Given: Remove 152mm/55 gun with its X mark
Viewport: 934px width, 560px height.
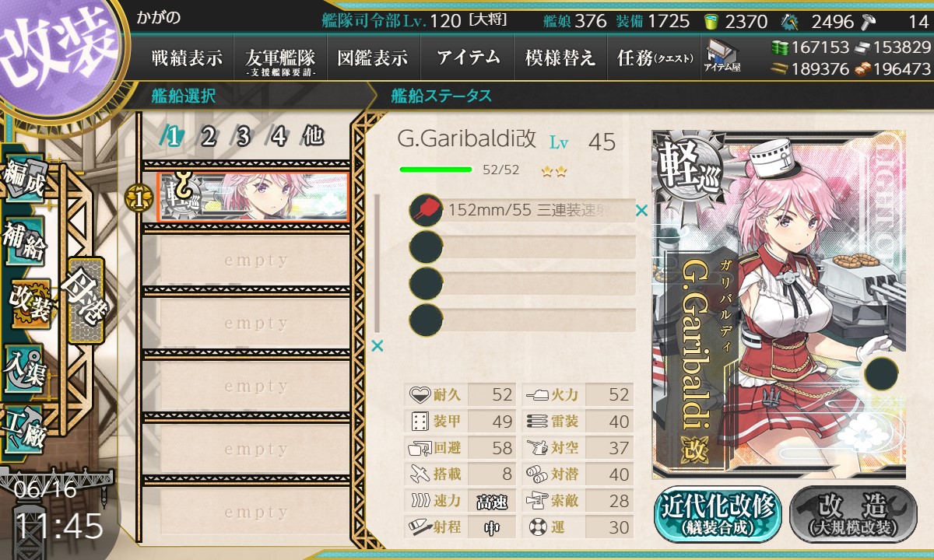Looking at the screenshot, I should coord(641,210).
